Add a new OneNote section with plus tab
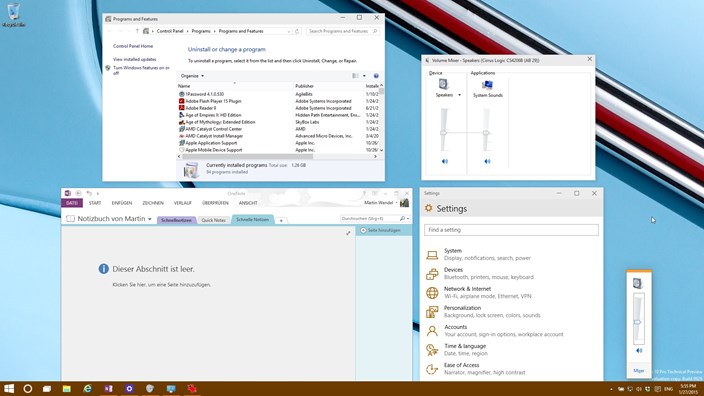The image size is (704, 396). click(281, 220)
